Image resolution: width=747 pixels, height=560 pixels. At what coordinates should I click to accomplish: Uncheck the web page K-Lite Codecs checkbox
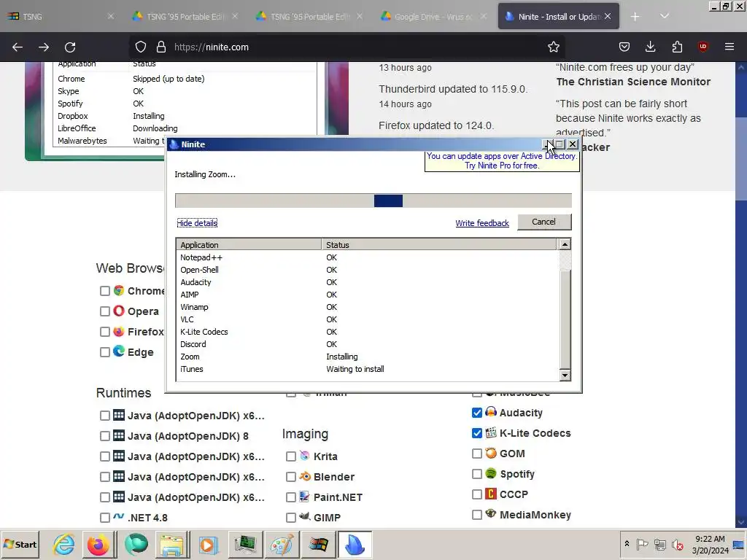pyautogui.click(x=477, y=433)
